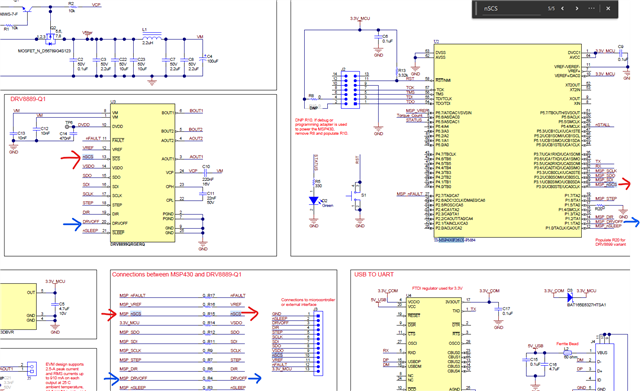This screenshot has height=391, width=640.
Task: Select the highlighted nSCS label at pin 13
Action: (88, 157)
